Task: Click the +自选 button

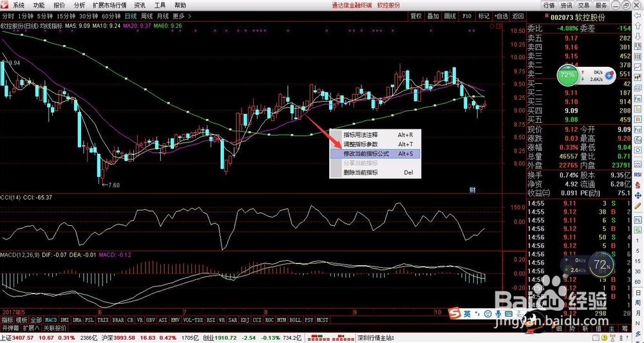Action: tap(500, 17)
